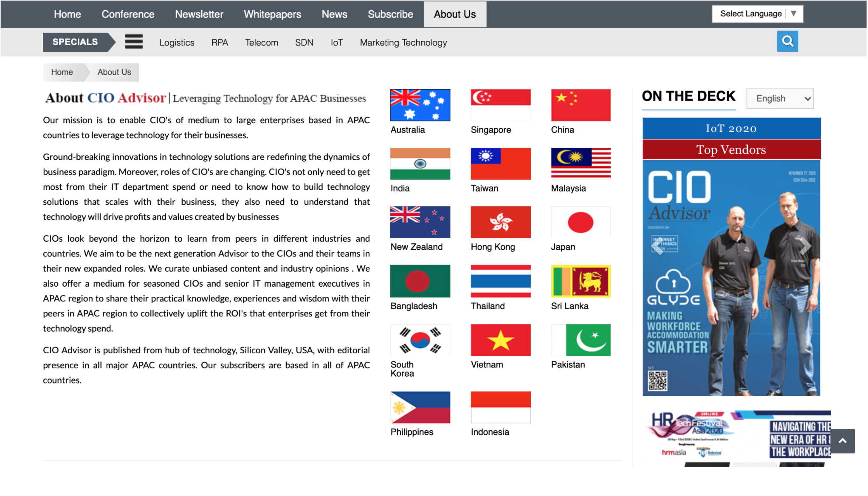Click the Indonesia flag icon
The image size is (868, 496).
(501, 408)
